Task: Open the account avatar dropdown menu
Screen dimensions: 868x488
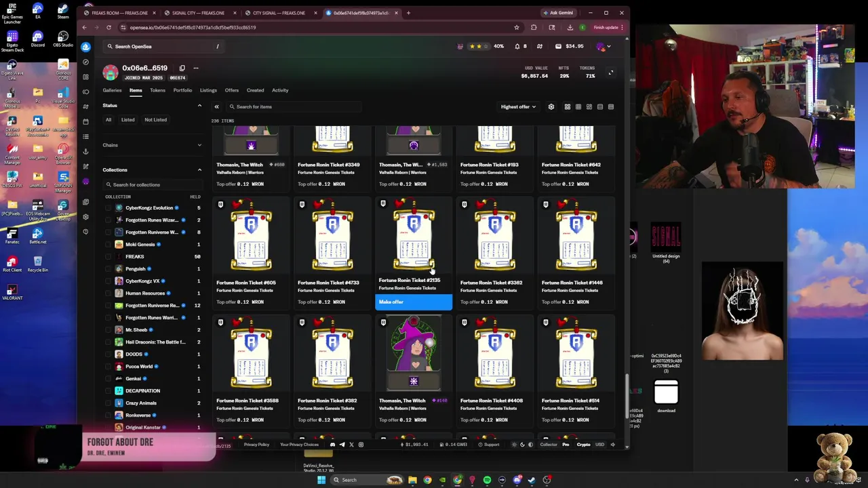Action: 603,46
